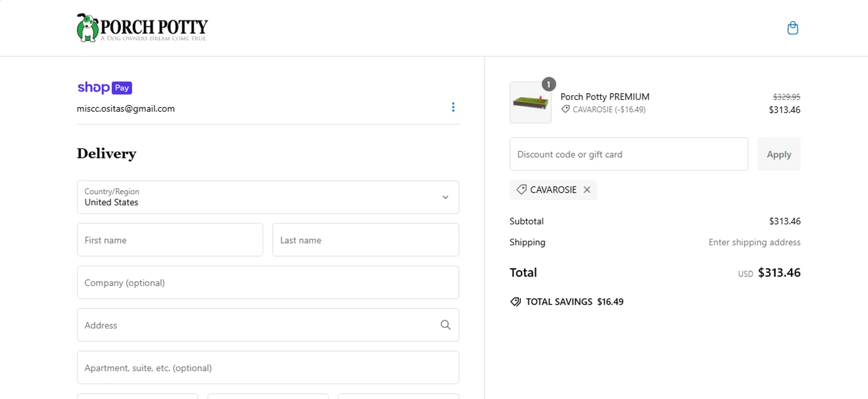Image resolution: width=868 pixels, height=399 pixels.
Task: Click the quantity badge on product image
Action: (x=549, y=84)
